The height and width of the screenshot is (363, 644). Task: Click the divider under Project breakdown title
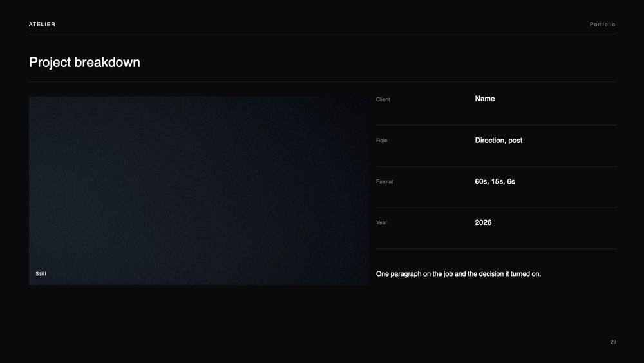323,81
